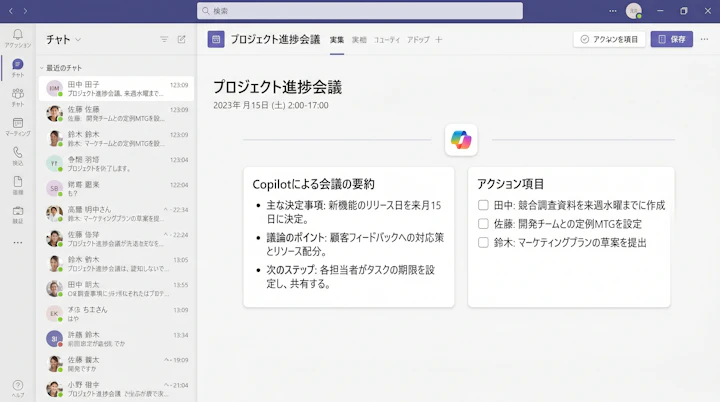Click the header title プロジェクト進捗会議 beside tabs
The image size is (720, 402).
[x=275, y=40]
